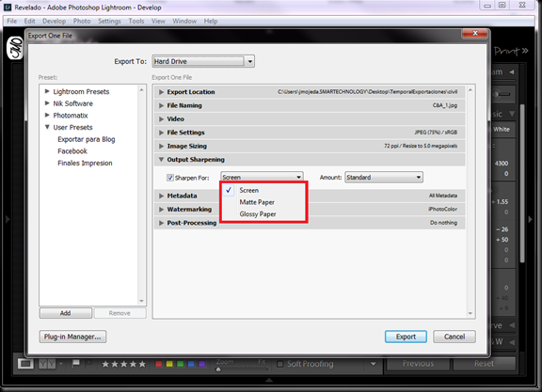Apply the green color label
This screenshot has height=392, width=542.
[x=181, y=364]
